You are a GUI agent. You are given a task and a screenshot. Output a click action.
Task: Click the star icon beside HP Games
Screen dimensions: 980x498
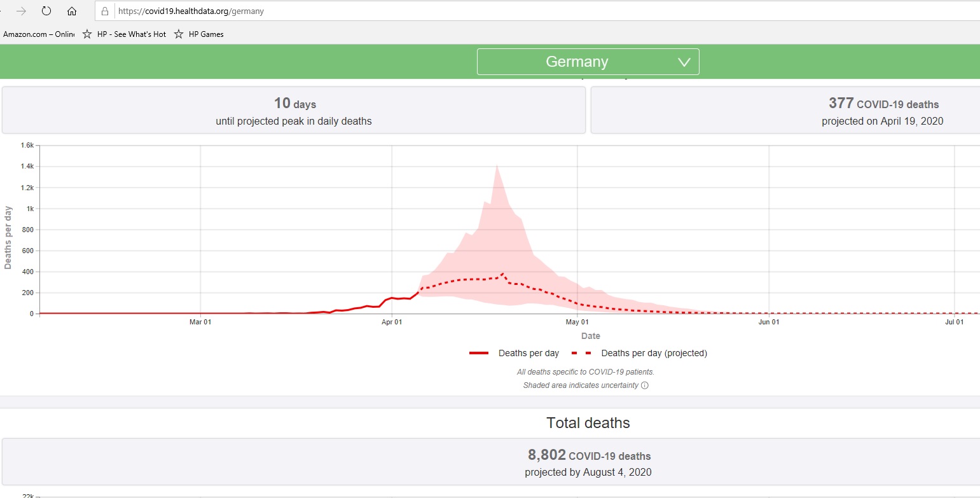(179, 34)
